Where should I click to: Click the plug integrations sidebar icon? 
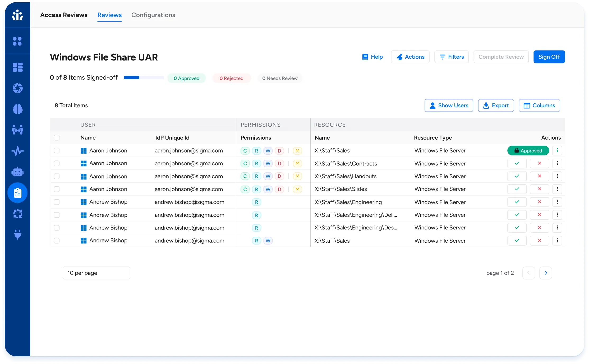[17, 234]
